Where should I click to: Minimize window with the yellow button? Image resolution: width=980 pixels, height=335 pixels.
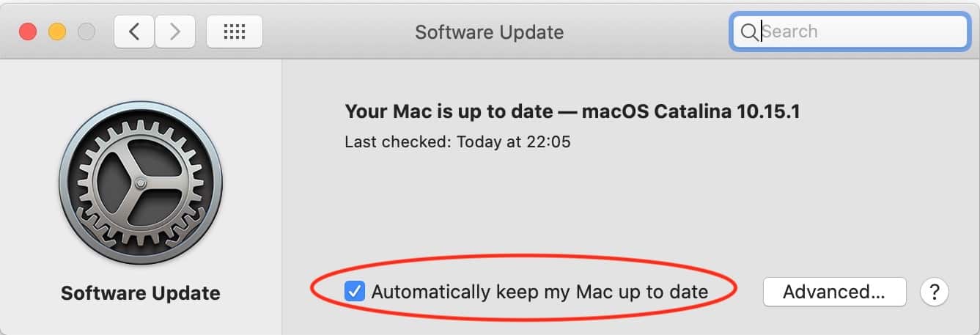[x=57, y=32]
